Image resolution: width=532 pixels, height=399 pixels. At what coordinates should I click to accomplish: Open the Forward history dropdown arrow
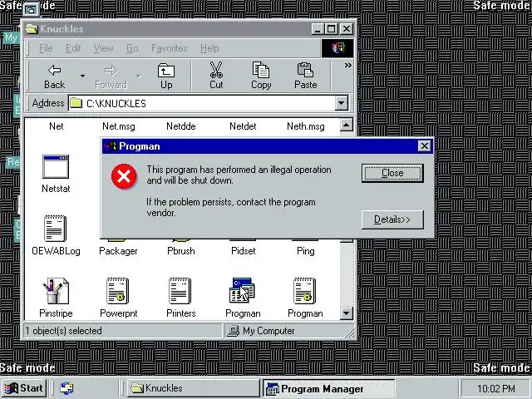(139, 76)
